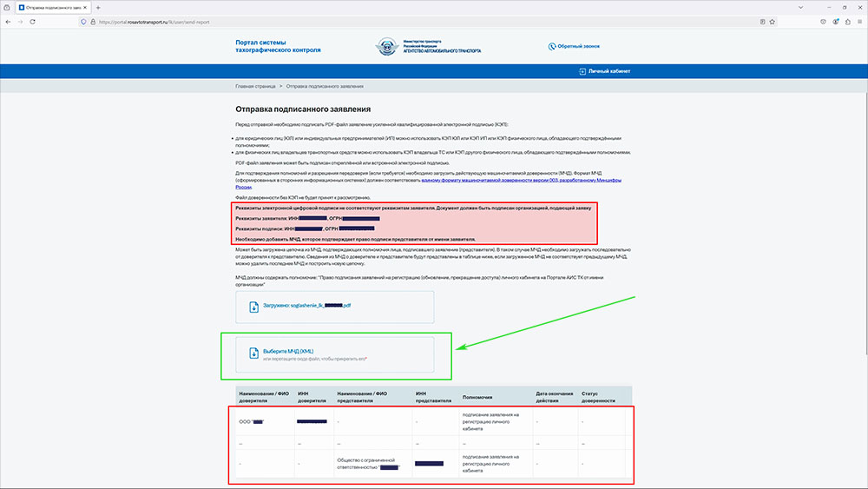Open a new tab with the plus button
The width and height of the screenshot is (868, 489).
98,7
